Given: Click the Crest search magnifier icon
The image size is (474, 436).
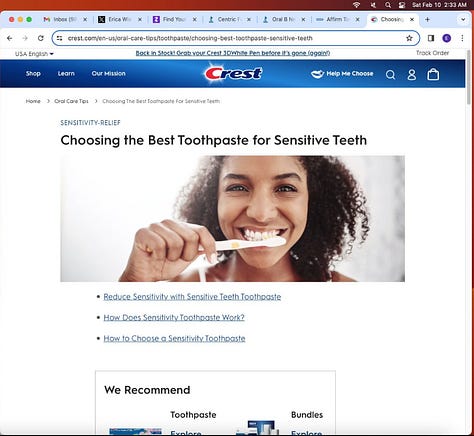Looking at the screenshot, I should click(390, 75).
